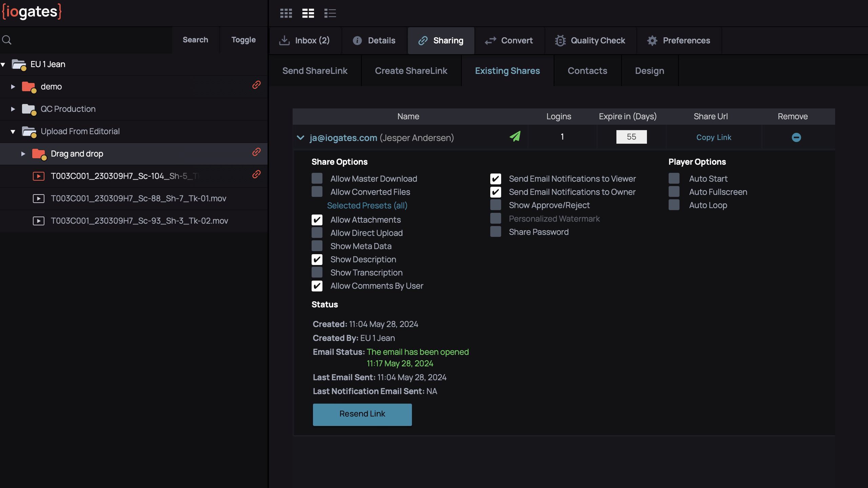Click the share link icon on Drag and drop

click(256, 152)
